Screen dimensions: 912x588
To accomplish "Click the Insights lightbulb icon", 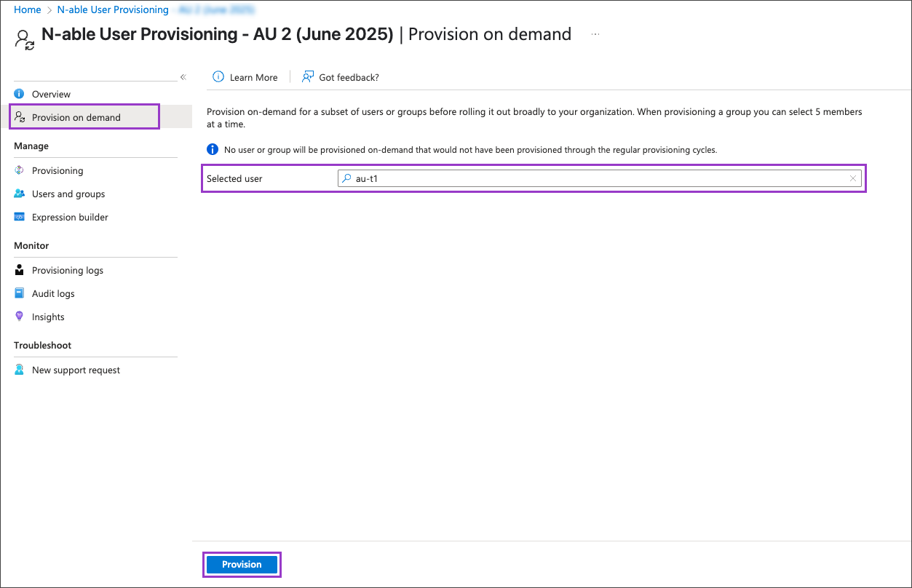I will pyautogui.click(x=19, y=317).
